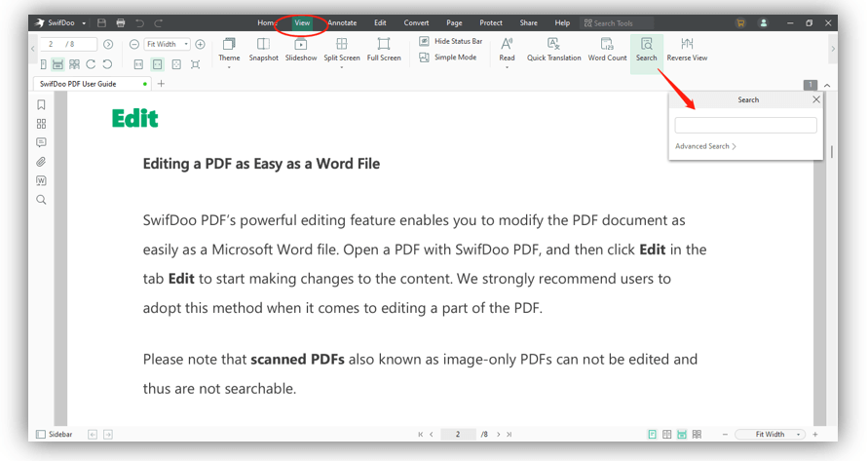
Task: Zoom in with the toolbar plus circle
Action: pos(201,44)
